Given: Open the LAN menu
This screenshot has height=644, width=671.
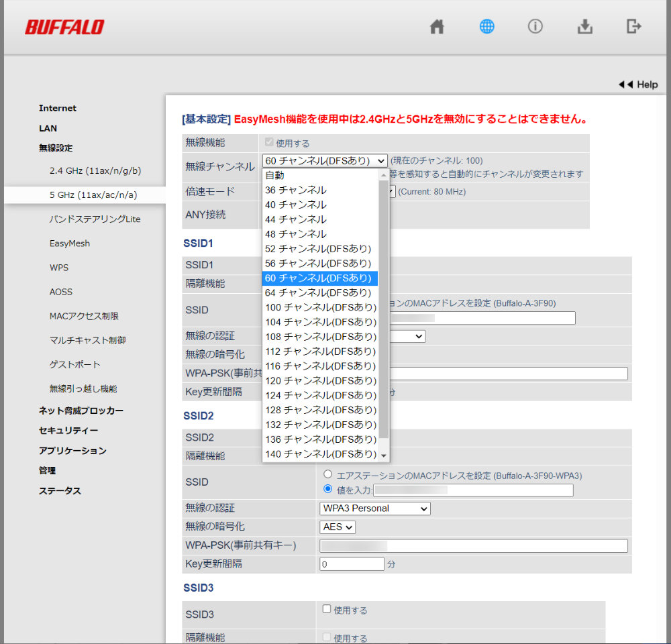Looking at the screenshot, I should (48, 128).
